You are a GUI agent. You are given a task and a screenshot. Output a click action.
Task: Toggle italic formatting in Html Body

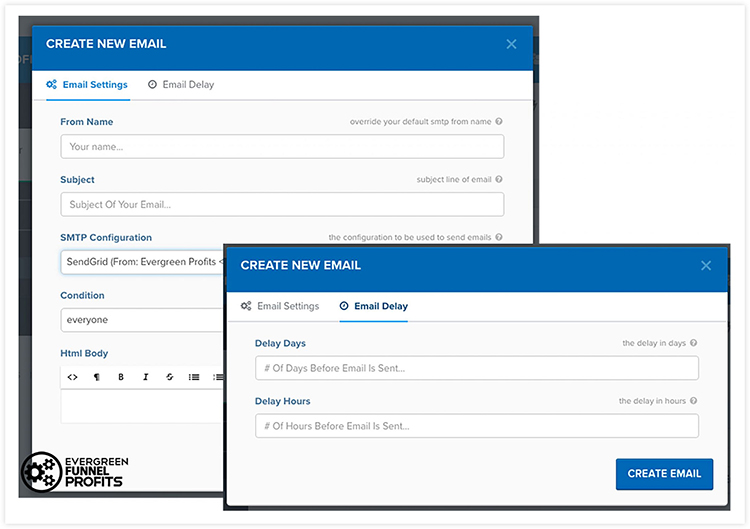point(145,377)
